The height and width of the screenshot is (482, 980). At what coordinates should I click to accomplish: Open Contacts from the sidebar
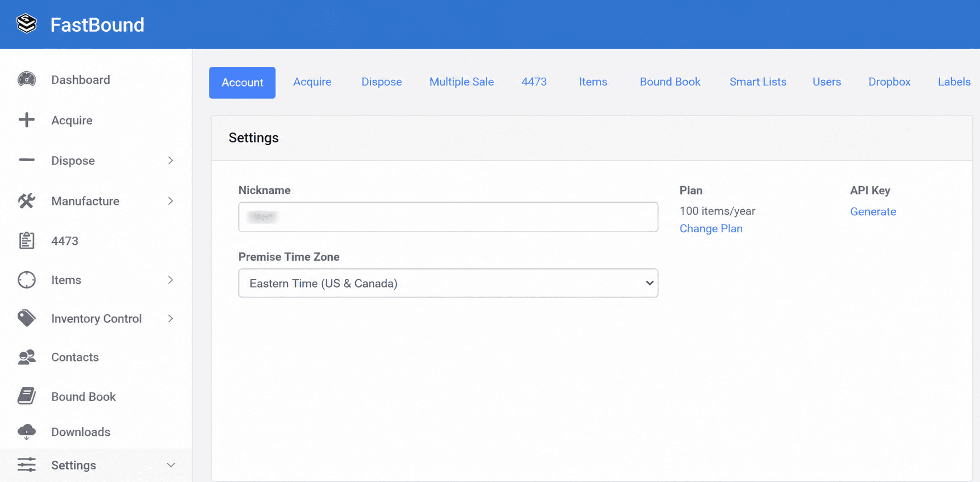(x=75, y=357)
